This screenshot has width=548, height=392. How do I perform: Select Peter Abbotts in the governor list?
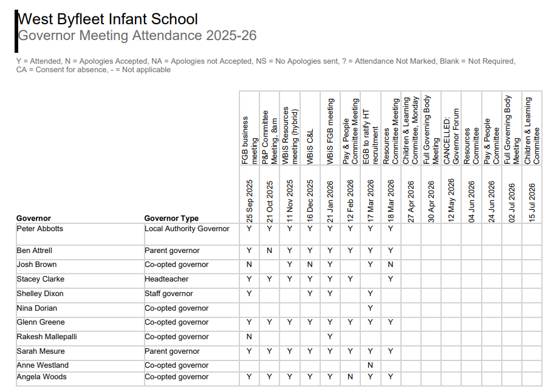tap(39, 229)
